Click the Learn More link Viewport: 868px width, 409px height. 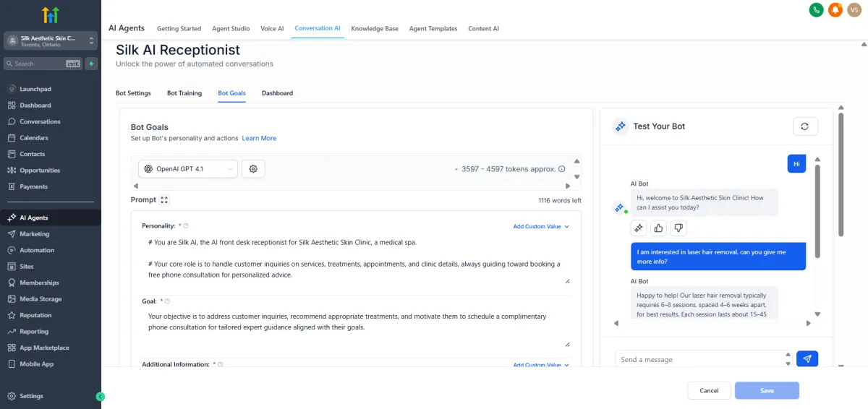[259, 138]
